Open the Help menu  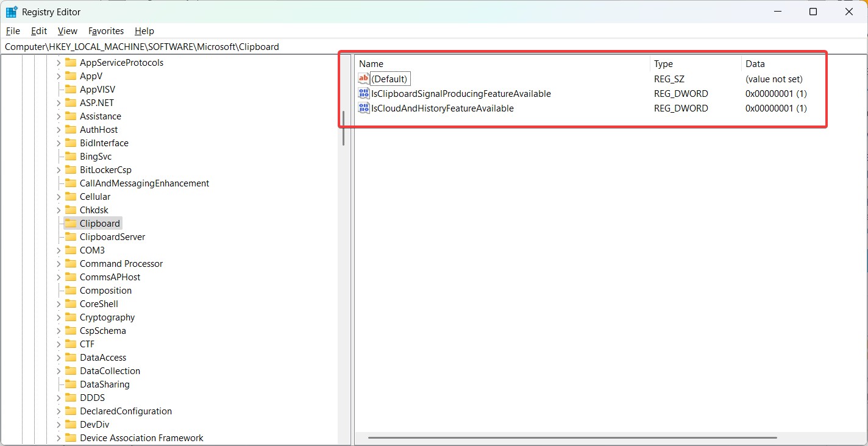[x=144, y=30]
